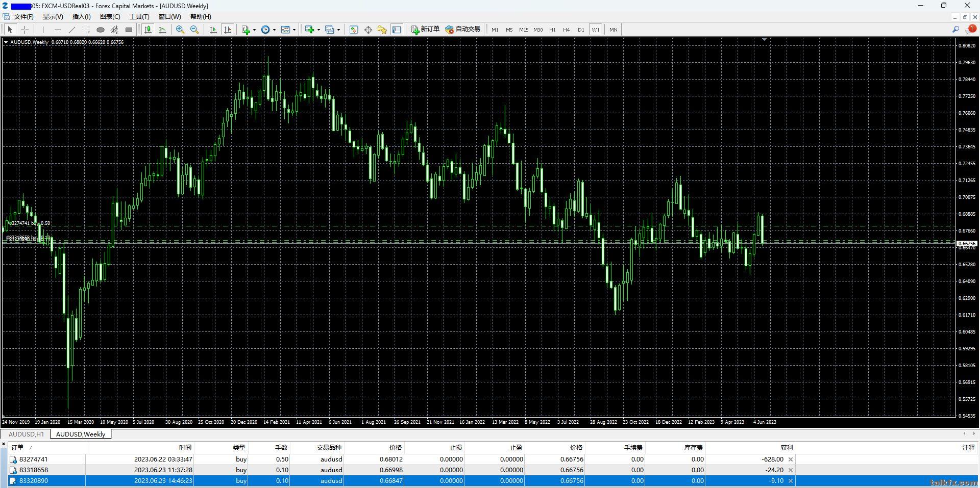Viewport: 980px width, 488px height.
Task: Select the AUDUSD,Weekly chart tab
Action: pos(81,434)
